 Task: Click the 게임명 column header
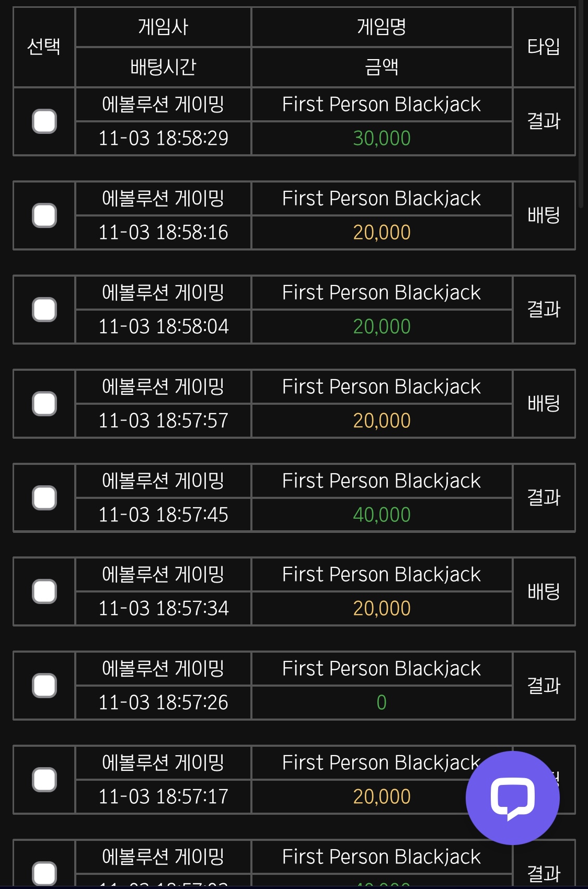click(382, 27)
